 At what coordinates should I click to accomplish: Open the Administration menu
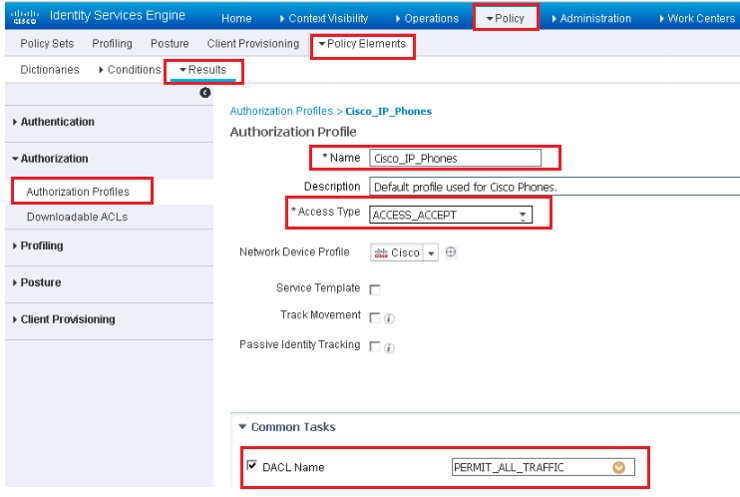591,18
